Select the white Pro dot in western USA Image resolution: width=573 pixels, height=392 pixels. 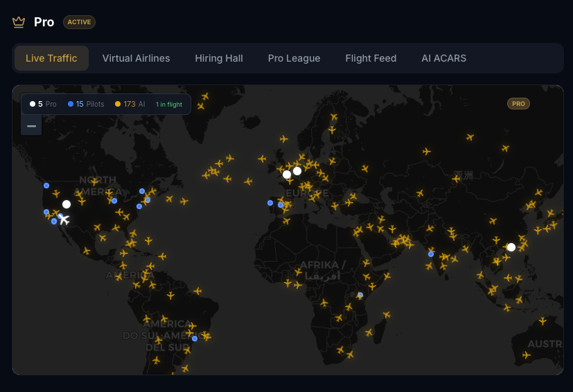click(x=67, y=204)
